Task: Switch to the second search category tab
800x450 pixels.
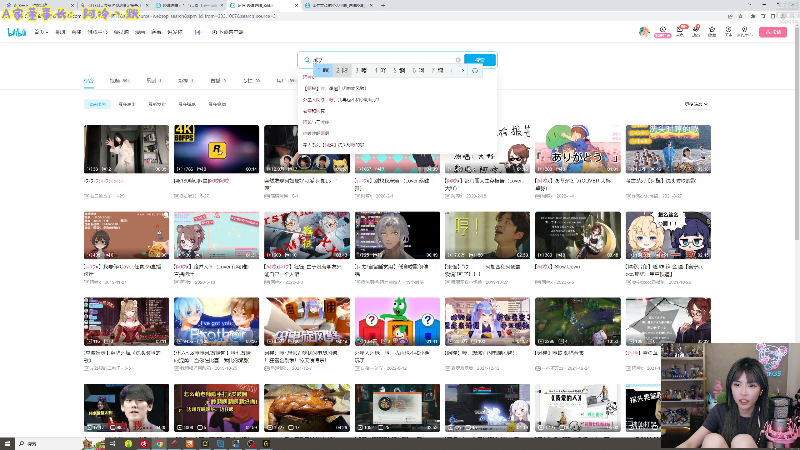Action: 119,81
